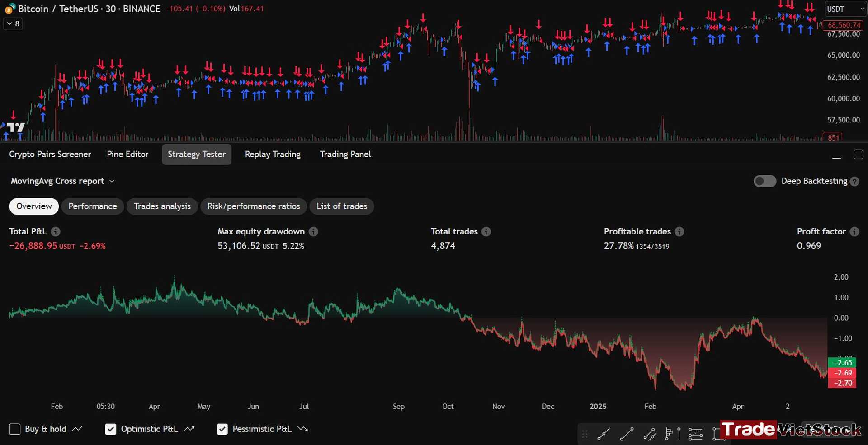
Task: Click the TradingView logo on the chart
Action: tap(16, 128)
